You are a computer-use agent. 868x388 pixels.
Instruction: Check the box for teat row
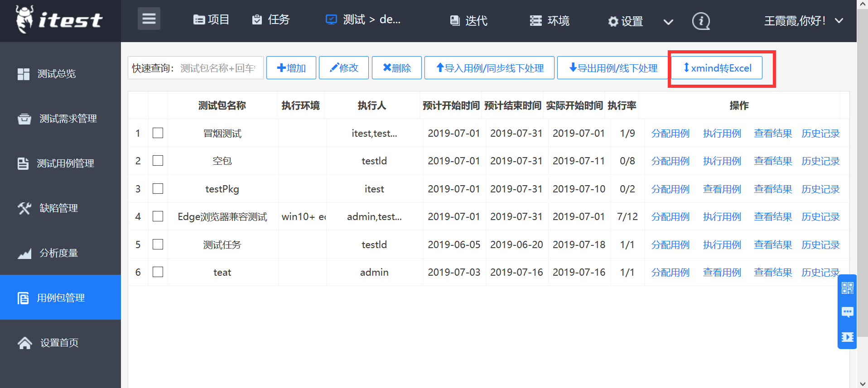click(158, 272)
